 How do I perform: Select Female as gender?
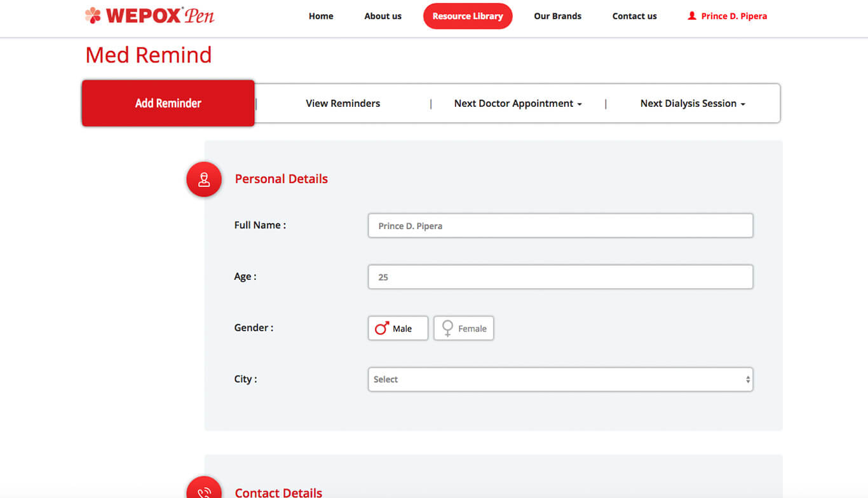pyautogui.click(x=464, y=328)
